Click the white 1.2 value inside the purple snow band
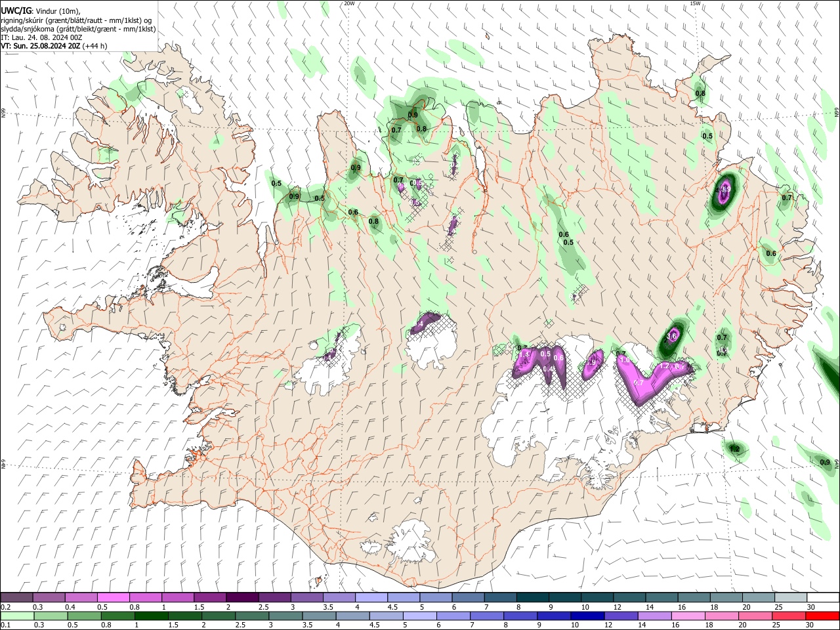Image resolution: width=840 pixels, height=630 pixels. pyautogui.click(x=664, y=366)
